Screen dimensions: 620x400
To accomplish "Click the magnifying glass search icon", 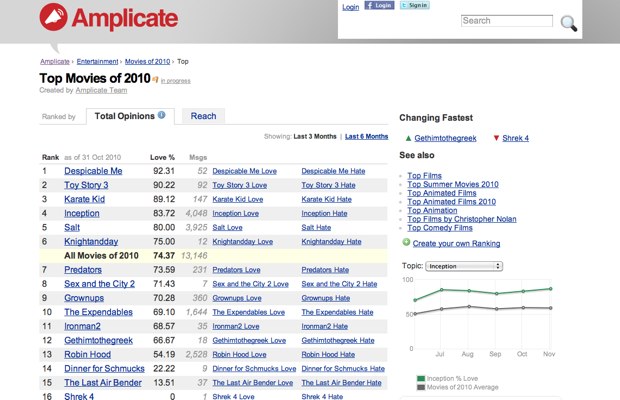I will (569, 23).
